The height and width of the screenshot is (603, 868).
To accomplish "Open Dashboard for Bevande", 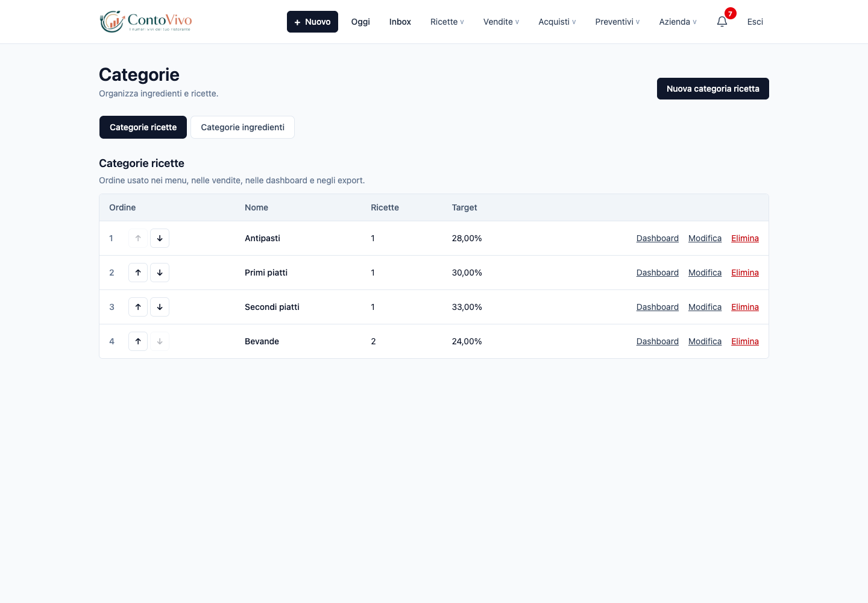I will point(658,341).
